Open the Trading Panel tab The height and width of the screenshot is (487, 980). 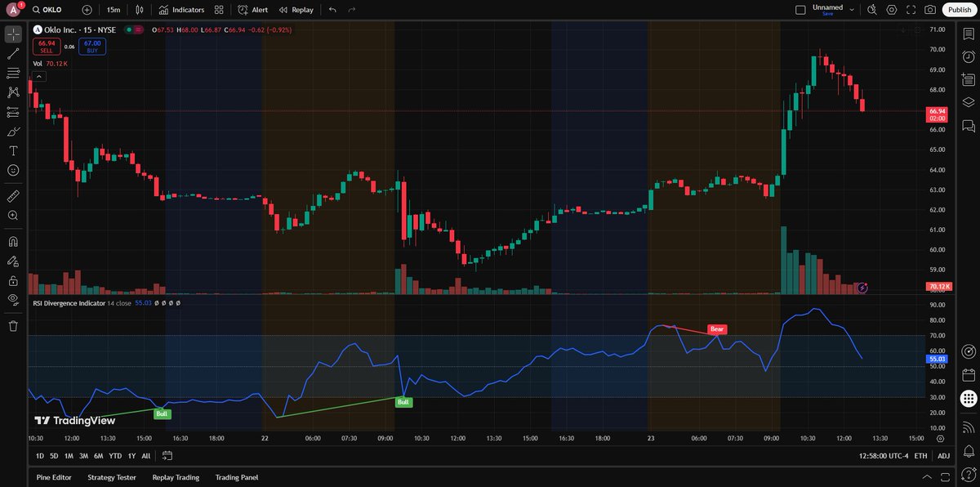point(237,477)
